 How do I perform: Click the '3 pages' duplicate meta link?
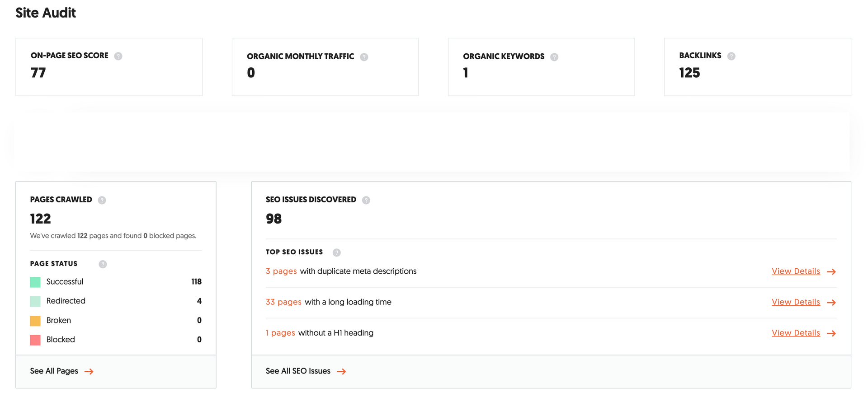tap(281, 271)
